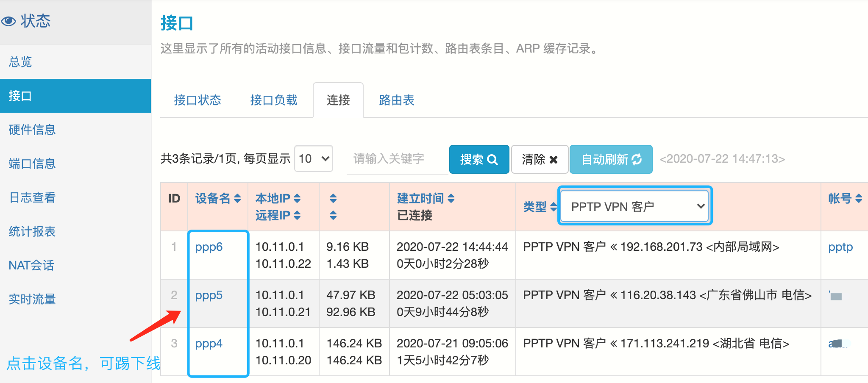Screen dimensions: 868x383
Task: Open the 路由表 tab
Action: tap(396, 100)
